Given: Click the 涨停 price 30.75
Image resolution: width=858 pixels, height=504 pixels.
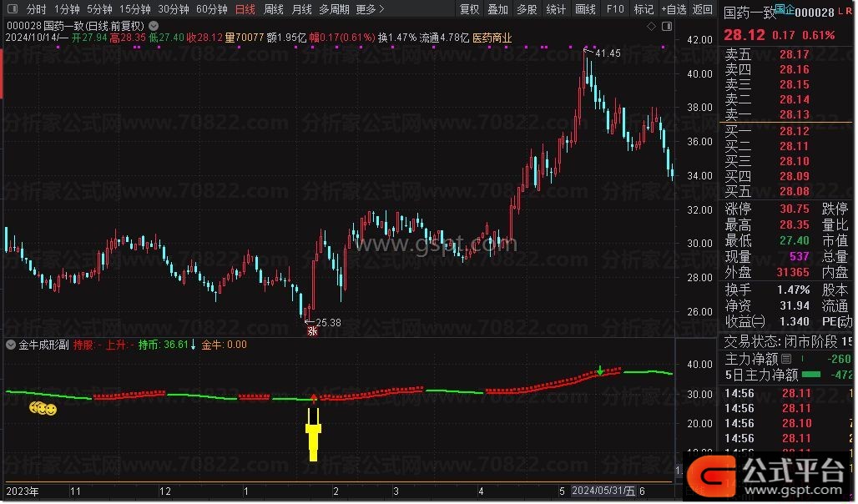Looking at the screenshot, I should coord(794,209).
